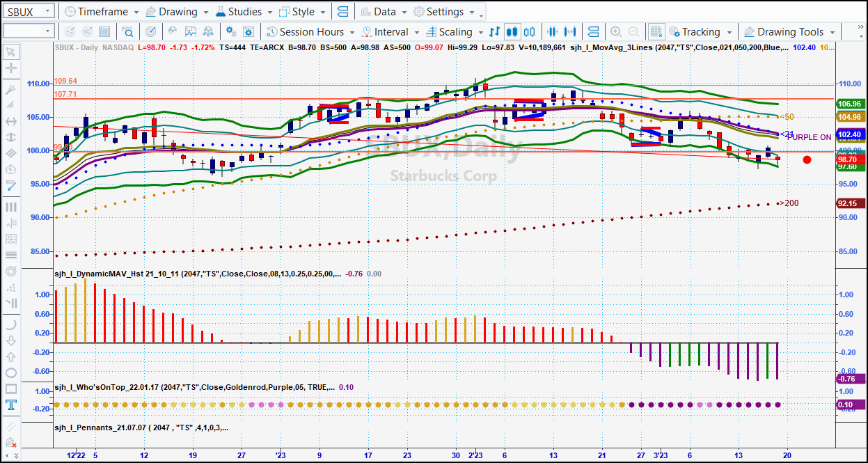Image resolution: width=868 pixels, height=463 pixels.
Task: Click the 109.64 horizontal line label
Action: (65, 81)
